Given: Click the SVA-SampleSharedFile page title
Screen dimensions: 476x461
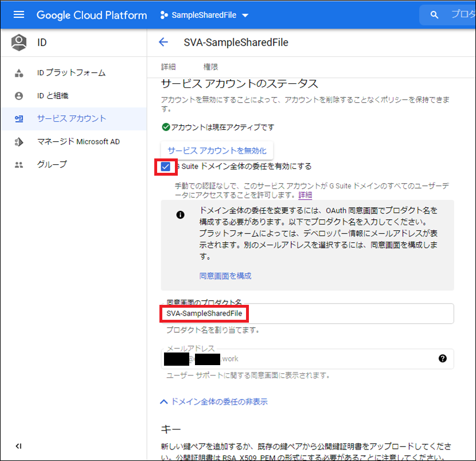Looking at the screenshot, I should pos(236,42).
